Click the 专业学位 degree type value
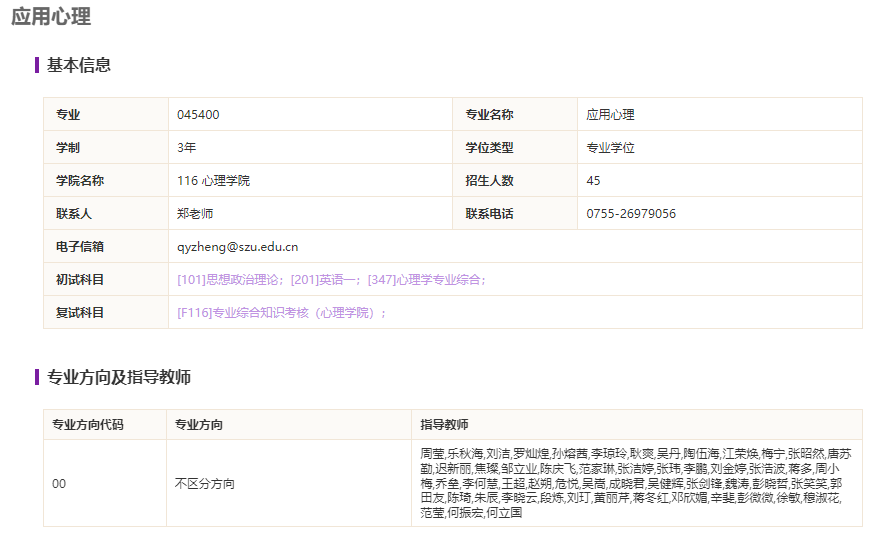This screenshot has height=537, width=881. pyautogui.click(x=610, y=148)
